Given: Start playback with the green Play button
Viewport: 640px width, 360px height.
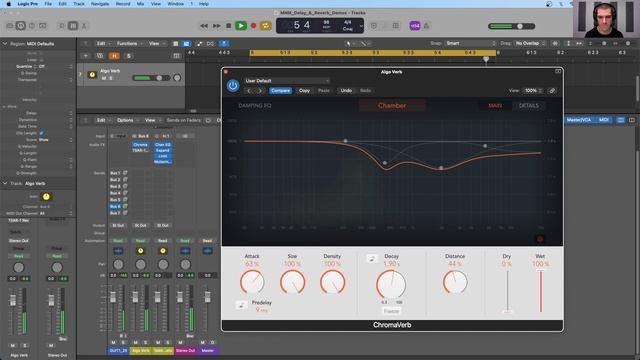Looking at the screenshot, I should pos(241,26).
